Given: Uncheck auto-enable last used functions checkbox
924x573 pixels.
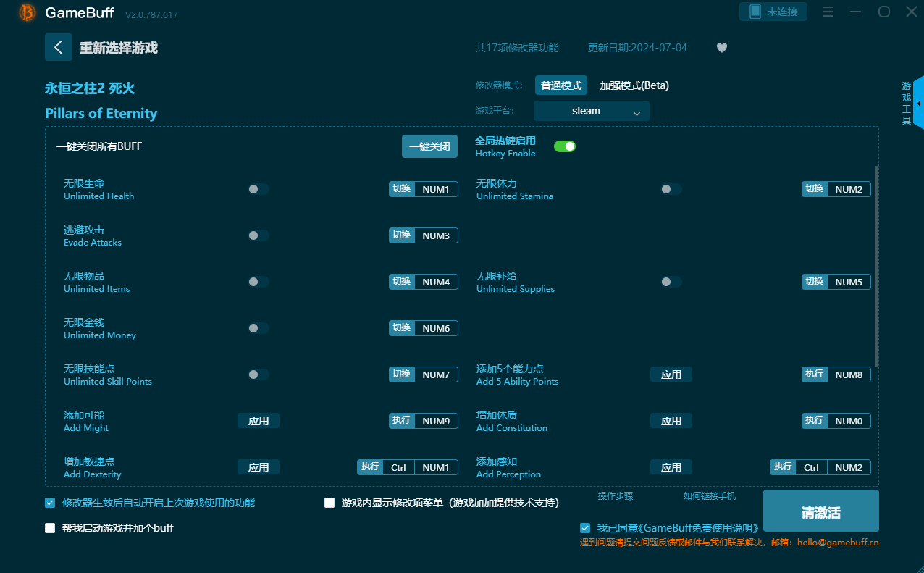Looking at the screenshot, I should pyautogui.click(x=50, y=503).
